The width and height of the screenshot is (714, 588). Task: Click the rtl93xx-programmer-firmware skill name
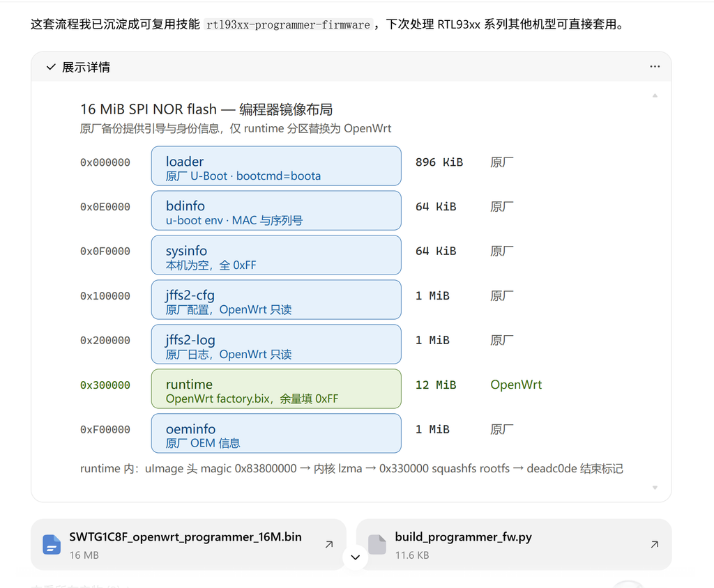288,24
